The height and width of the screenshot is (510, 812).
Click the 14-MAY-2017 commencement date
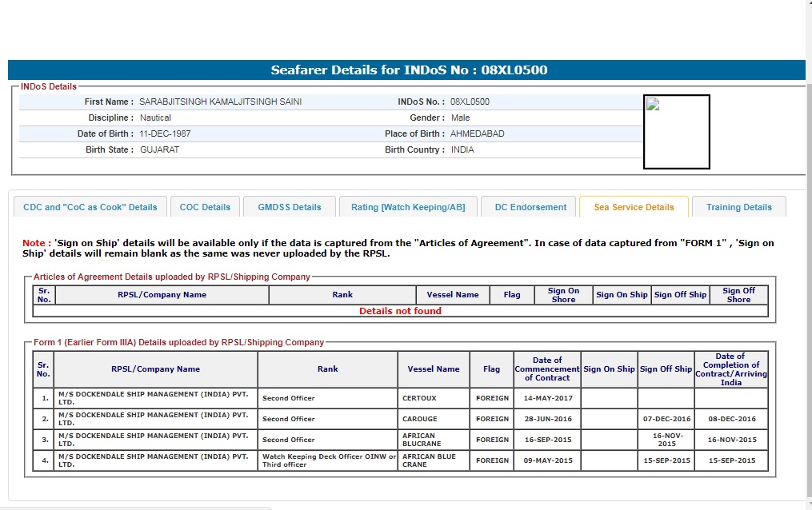pos(547,398)
